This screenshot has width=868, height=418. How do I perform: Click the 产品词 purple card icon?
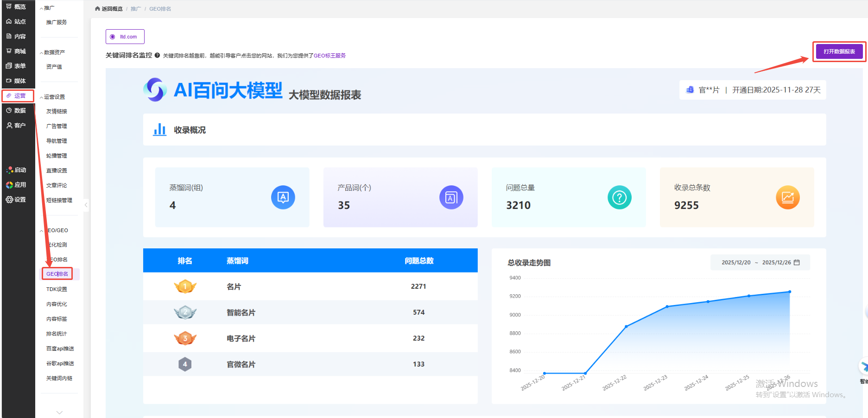tap(451, 197)
